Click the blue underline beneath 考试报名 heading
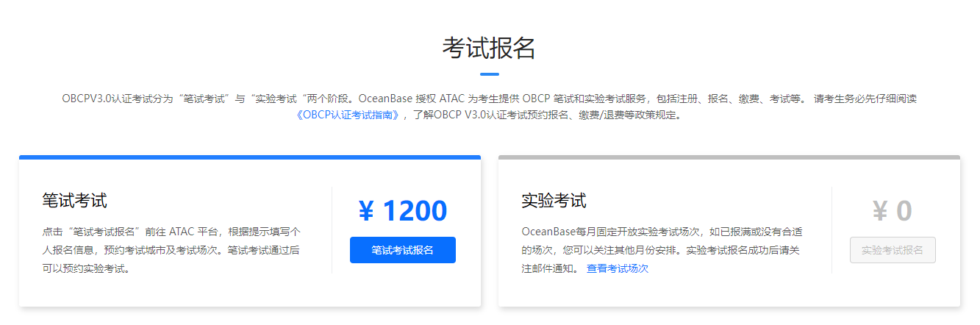Image resolution: width=980 pixels, height=325 pixels. click(x=490, y=74)
